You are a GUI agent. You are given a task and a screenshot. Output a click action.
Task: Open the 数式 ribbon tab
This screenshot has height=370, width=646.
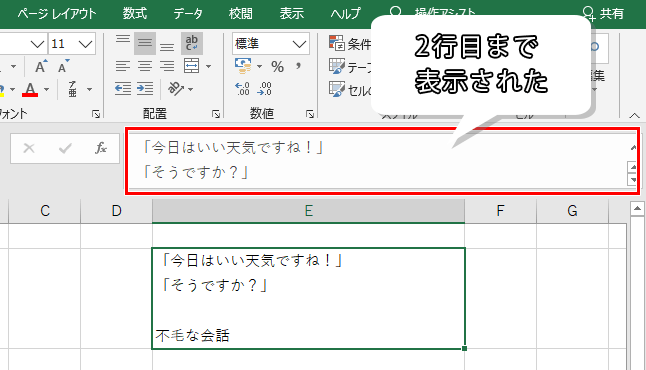click(135, 14)
